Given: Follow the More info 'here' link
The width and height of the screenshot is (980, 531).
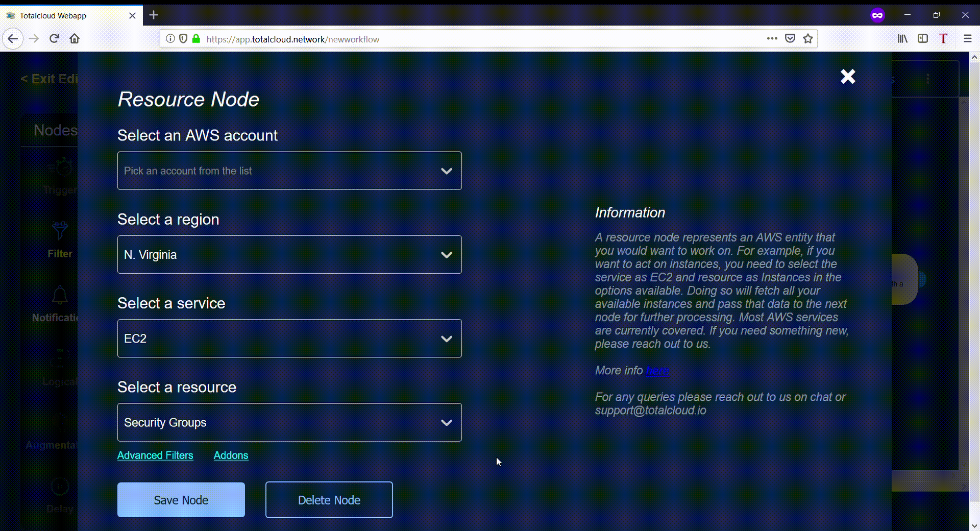Looking at the screenshot, I should point(657,370).
